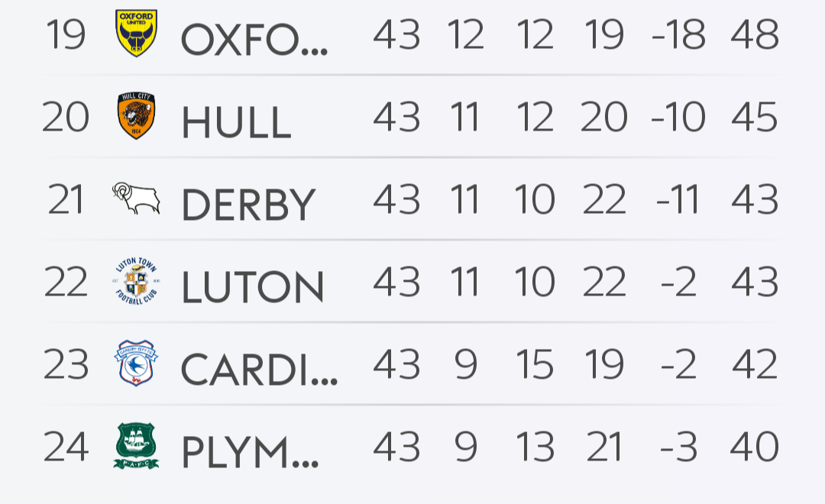Click the Plymouth Argyle ship badge
Image resolution: width=825 pixels, height=504 pixels.
click(136, 446)
